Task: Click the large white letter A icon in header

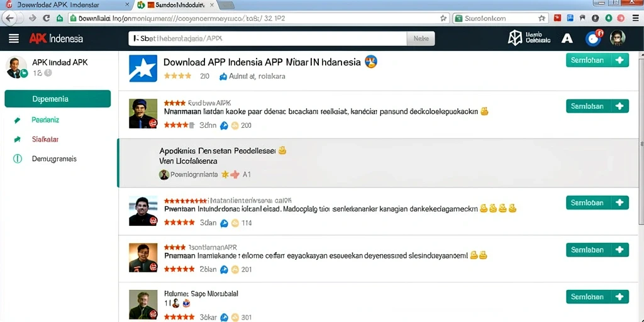Action: tap(567, 38)
